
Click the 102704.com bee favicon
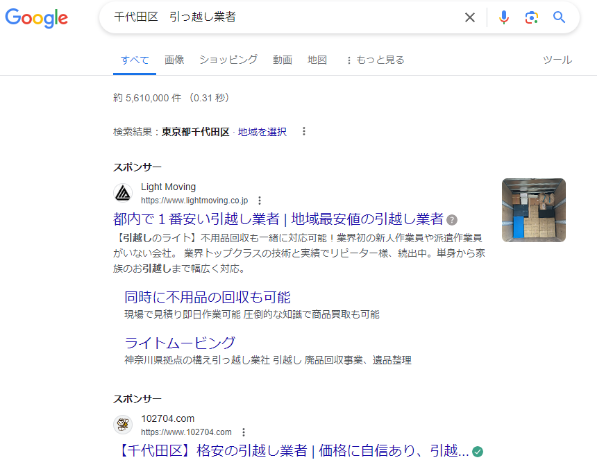tap(123, 425)
